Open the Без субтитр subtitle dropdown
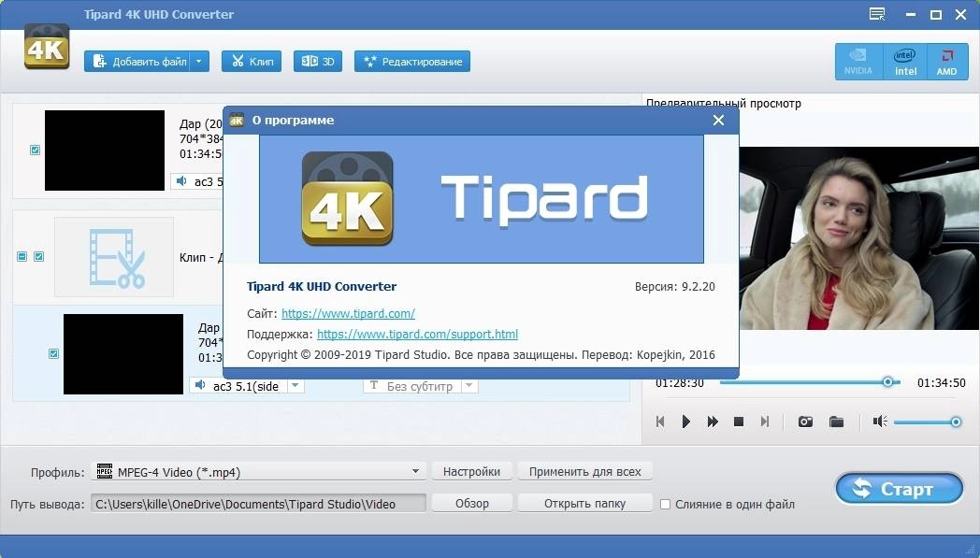The height and width of the screenshot is (558, 980). (x=468, y=385)
